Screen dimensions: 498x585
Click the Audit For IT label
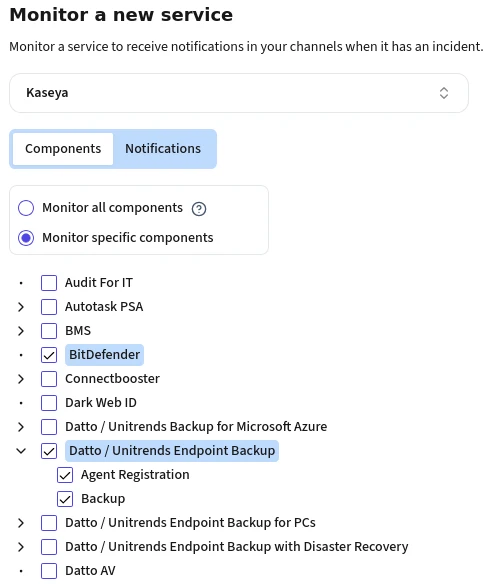99,283
